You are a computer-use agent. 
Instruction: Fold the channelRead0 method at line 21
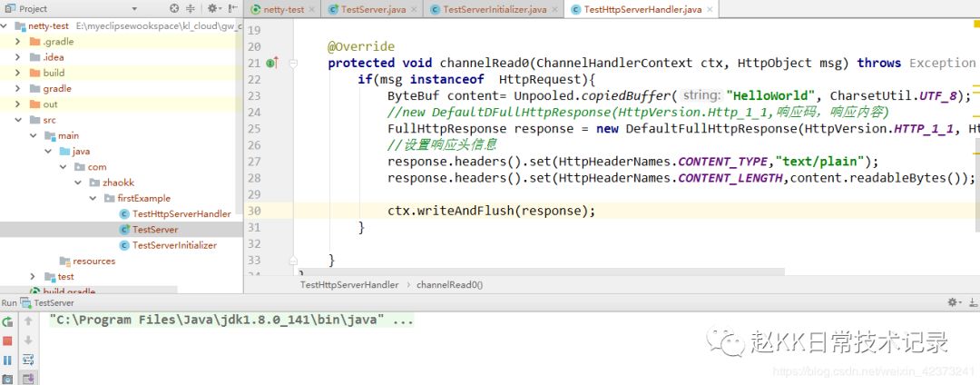[293, 64]
